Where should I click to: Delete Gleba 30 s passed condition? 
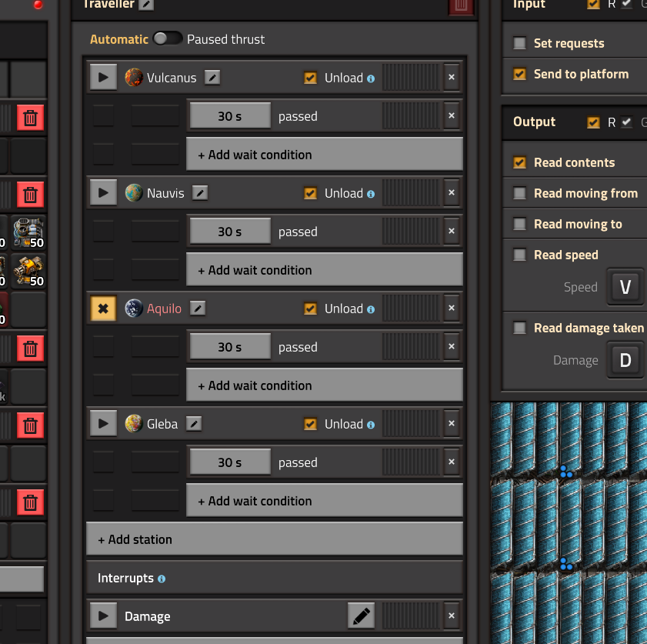tap(452, 462)
